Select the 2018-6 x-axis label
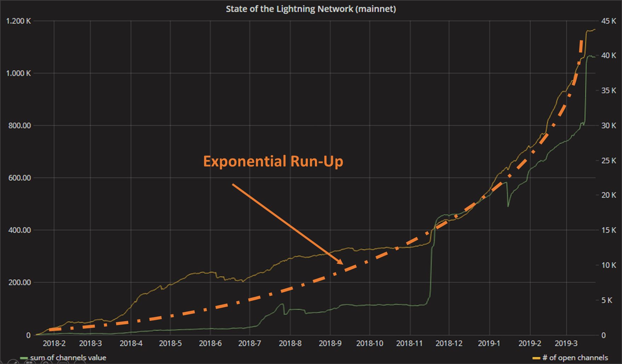 [x=210, y=343]
